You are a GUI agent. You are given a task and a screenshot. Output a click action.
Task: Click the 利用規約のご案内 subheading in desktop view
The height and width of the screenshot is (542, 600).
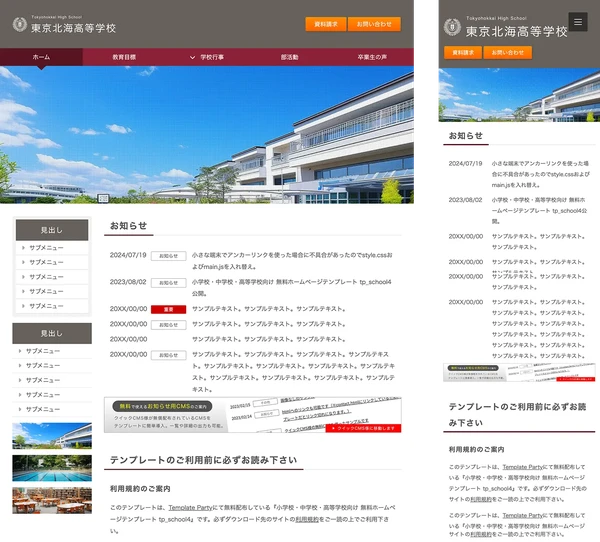point(140,489)
